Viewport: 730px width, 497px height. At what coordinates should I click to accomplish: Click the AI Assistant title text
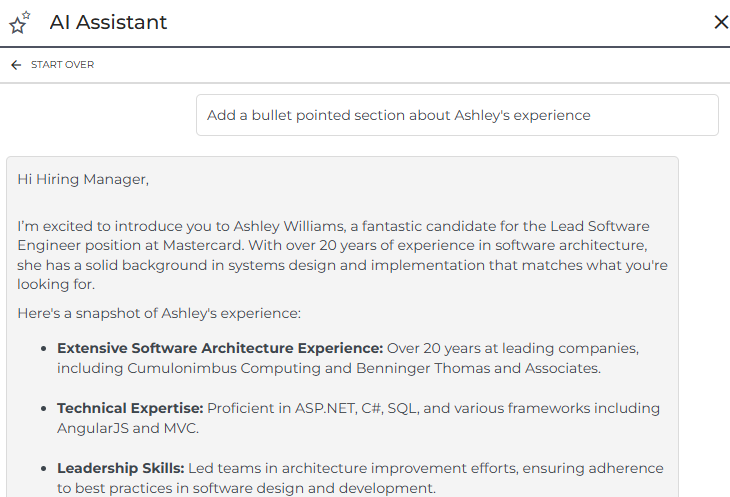click(108, 22)
